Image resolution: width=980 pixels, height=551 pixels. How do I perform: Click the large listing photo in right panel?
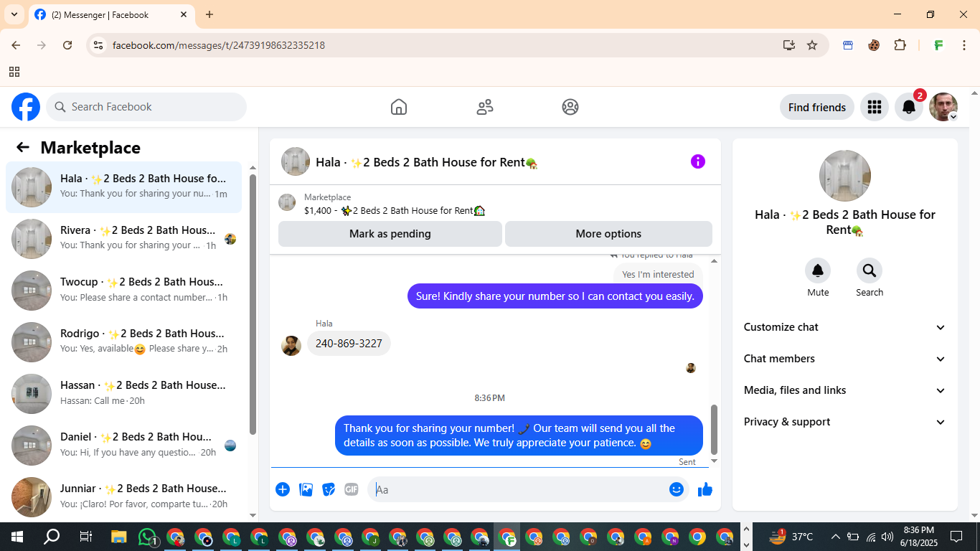845,176
